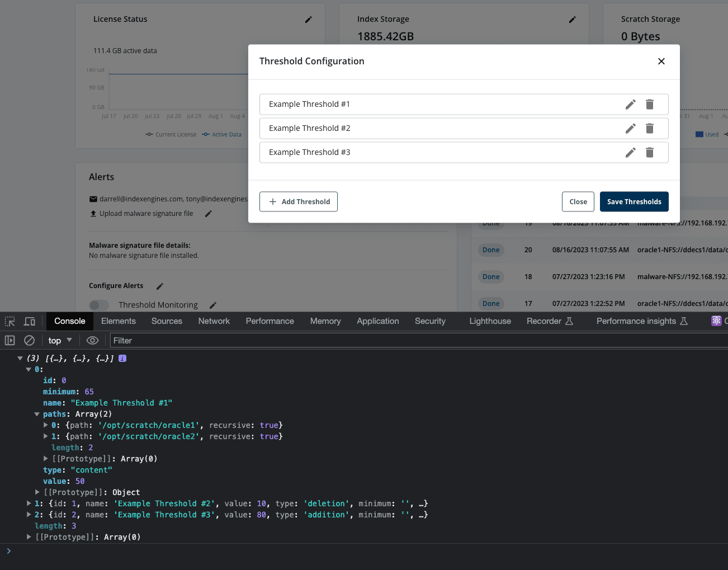Click the pencil beside Configure Alerts
This screenshot has width=728, height=570.
coord(159,286)
